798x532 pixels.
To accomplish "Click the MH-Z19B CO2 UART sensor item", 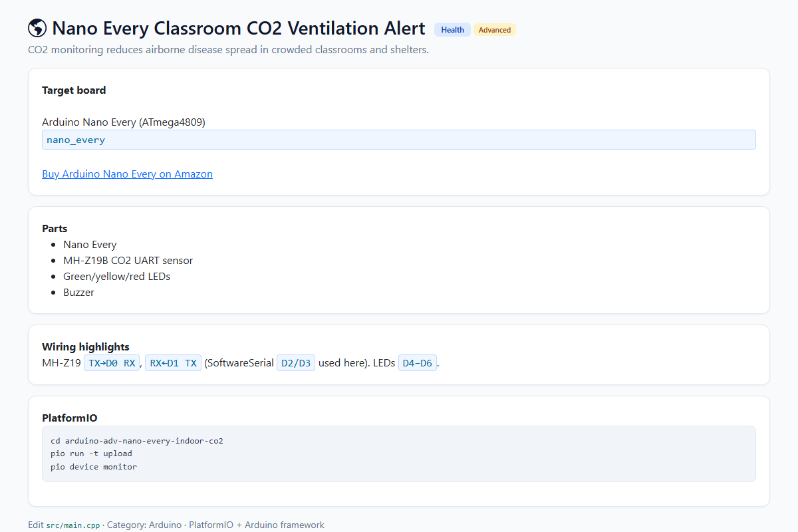I will pyautogui.click(x=128, y=261).
